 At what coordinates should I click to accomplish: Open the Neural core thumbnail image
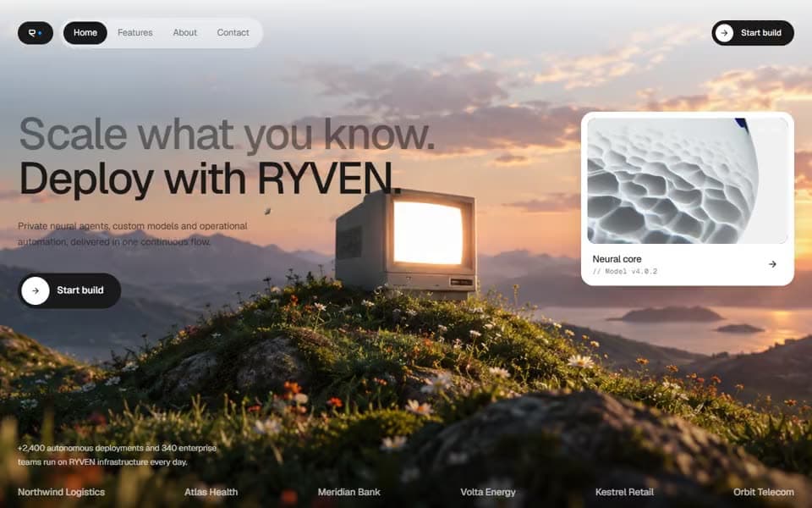tap(687, 180)
